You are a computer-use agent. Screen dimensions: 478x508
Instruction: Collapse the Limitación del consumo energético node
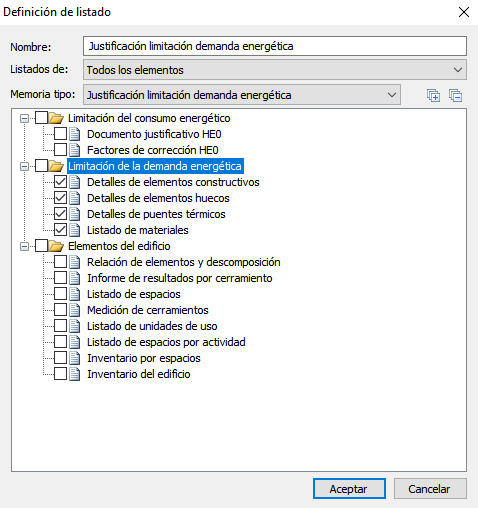pyautogui.click(x=24, y=118)
